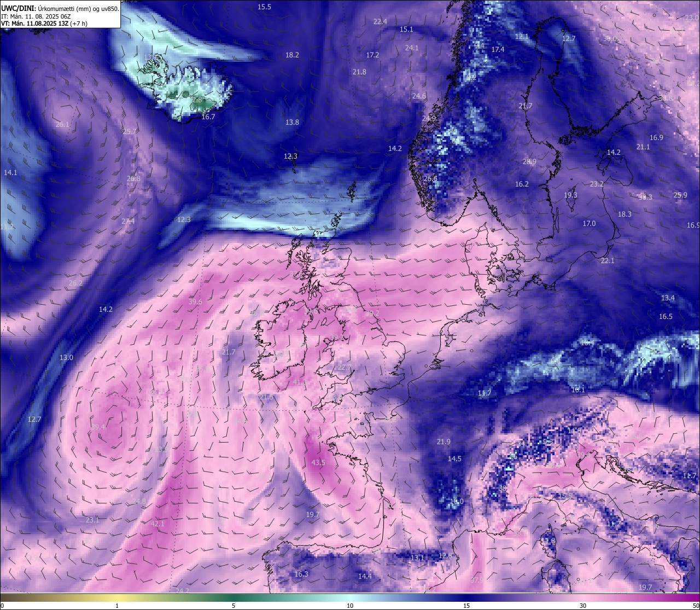Click the value 18.3 on the map

[x=625, y=214]
